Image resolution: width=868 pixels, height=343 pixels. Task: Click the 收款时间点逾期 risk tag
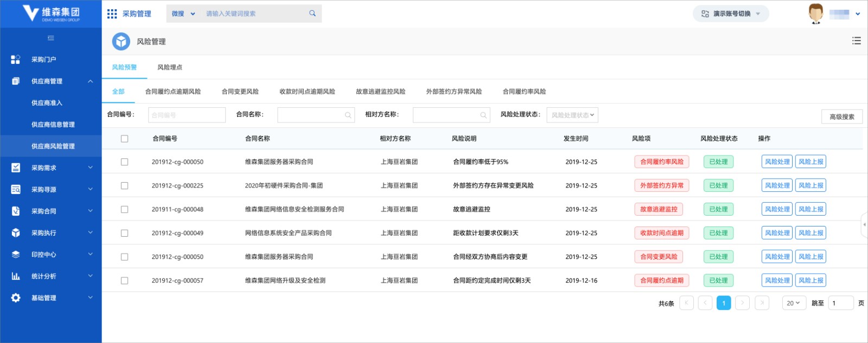[662, 233]
